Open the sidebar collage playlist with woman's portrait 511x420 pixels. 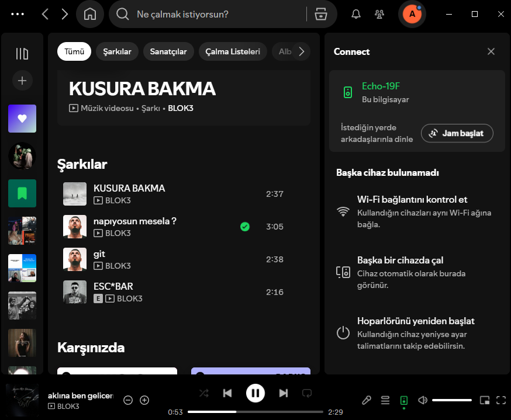point(22,231)
